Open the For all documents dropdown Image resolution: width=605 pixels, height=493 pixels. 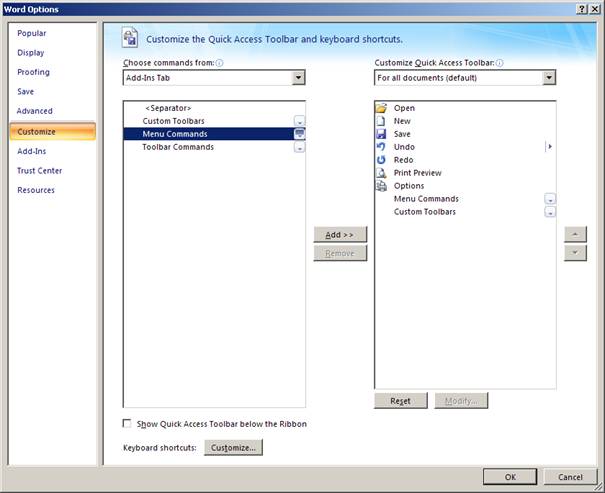pyautogui.click(x=549, y=78)
